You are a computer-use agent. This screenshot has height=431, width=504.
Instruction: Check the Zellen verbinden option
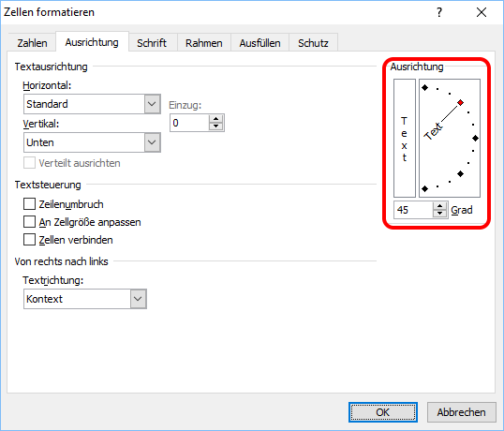coord(29,240)
